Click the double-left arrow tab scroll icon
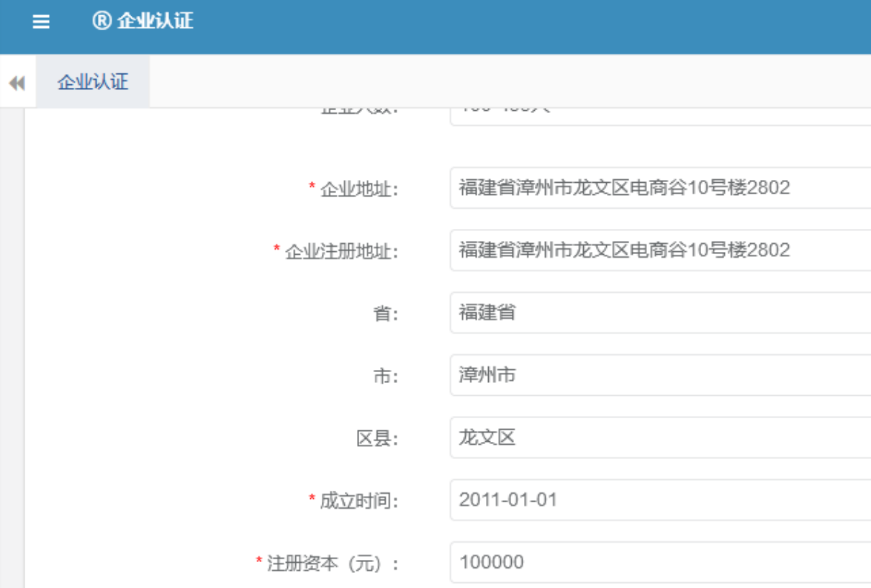 pyautogui.click(x=17, y=83)
